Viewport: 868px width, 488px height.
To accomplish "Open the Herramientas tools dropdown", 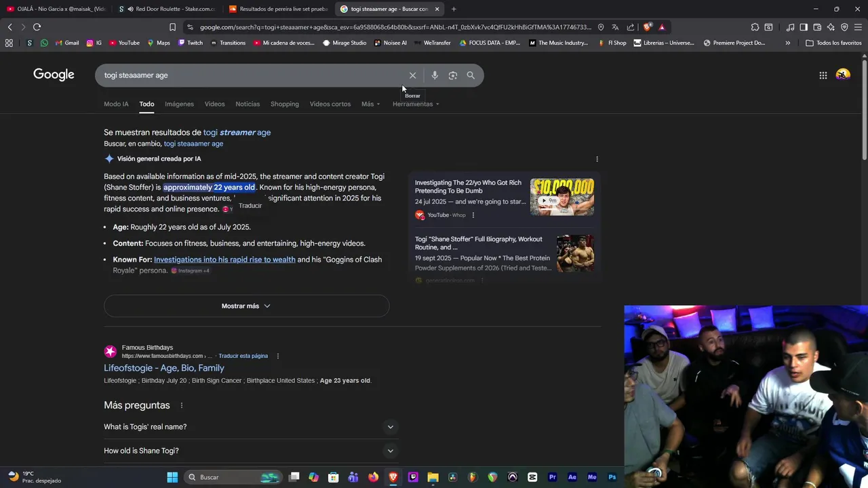I will (416, 104).
